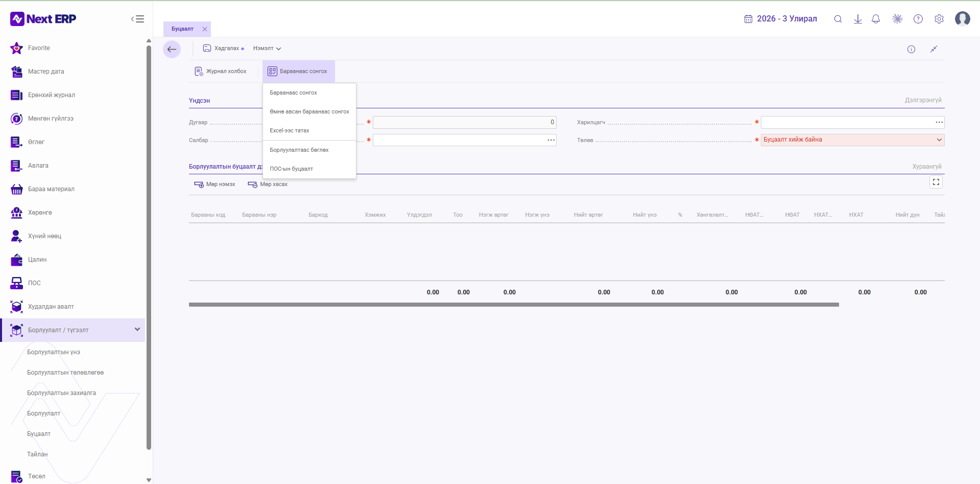Expand table to fullscreen icon
This screenshot has height=484, width=980.
[936, 182]
